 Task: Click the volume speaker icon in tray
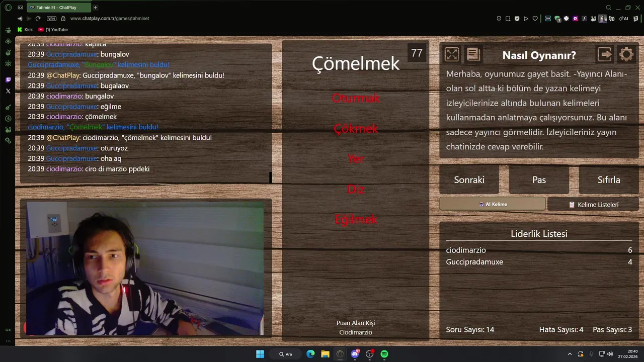[610, 354]
